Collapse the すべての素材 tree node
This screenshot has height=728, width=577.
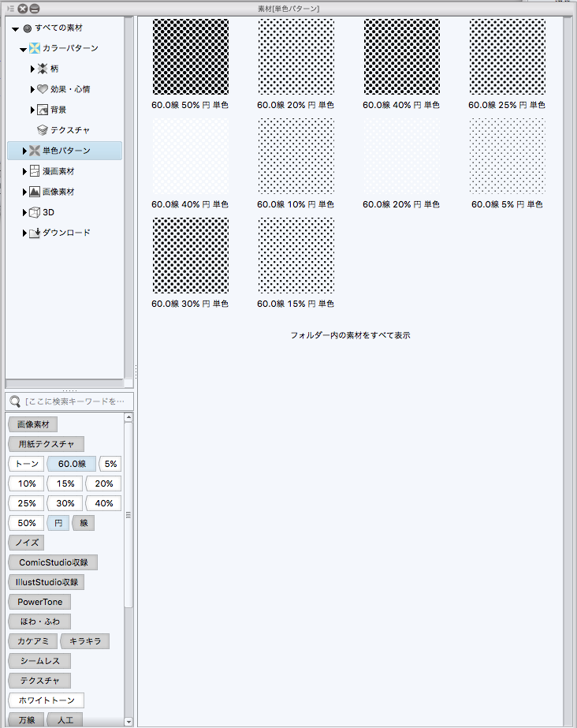pos(15,28)
